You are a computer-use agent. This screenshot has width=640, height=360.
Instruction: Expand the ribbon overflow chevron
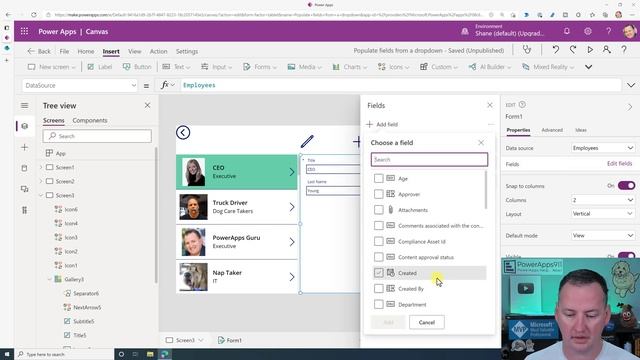pos(588,67)
